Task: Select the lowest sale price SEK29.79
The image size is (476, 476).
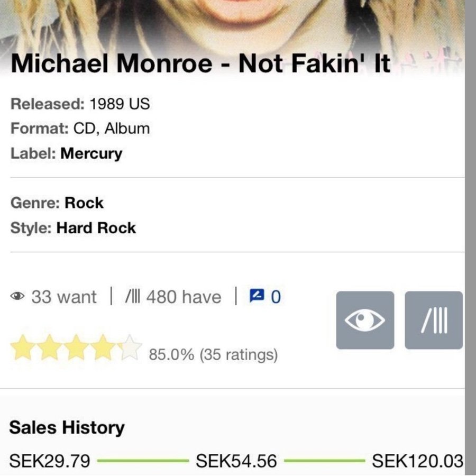Action: pyautogui.click(x=50, y=460)
